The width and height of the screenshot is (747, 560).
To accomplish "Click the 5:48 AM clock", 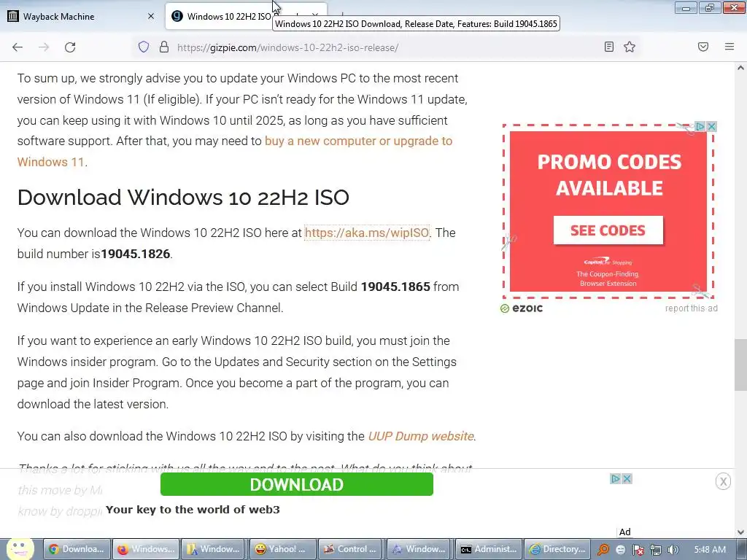I will pos(710,550).
